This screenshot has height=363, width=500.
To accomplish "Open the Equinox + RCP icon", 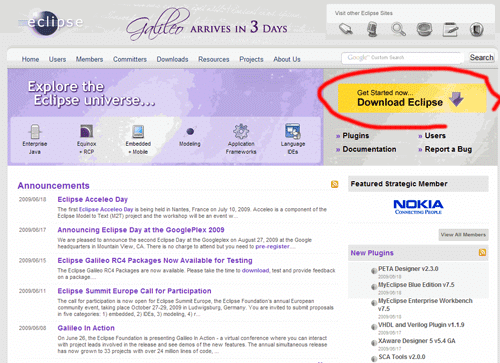I will [87, 131].
